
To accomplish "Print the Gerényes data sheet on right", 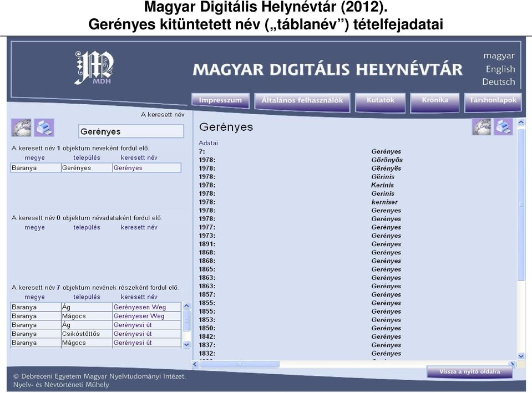I will point(504,127).
